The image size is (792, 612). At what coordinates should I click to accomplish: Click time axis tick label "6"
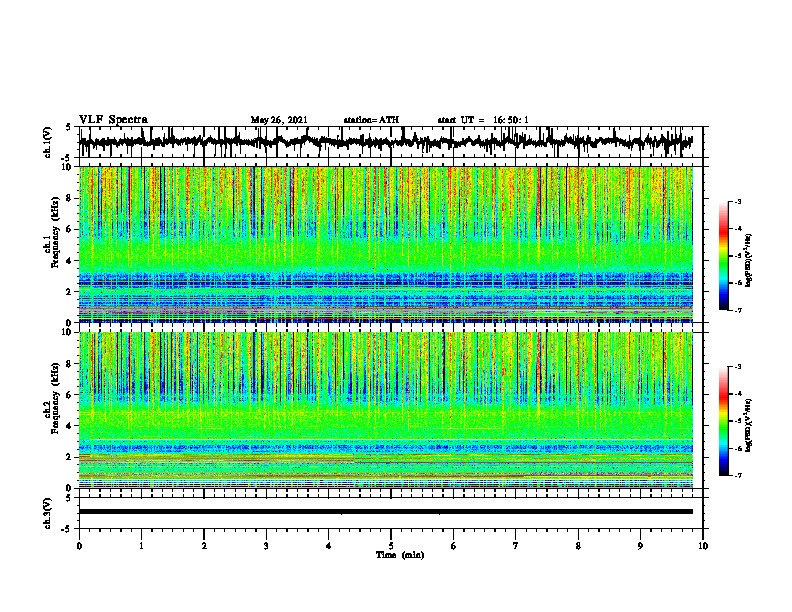(454, 546)
